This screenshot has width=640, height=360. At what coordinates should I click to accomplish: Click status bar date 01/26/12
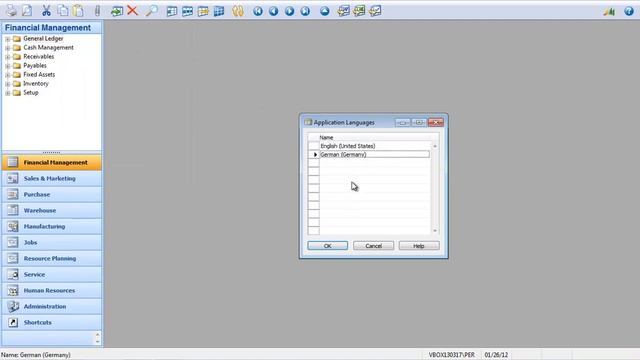tap(496, 355)
